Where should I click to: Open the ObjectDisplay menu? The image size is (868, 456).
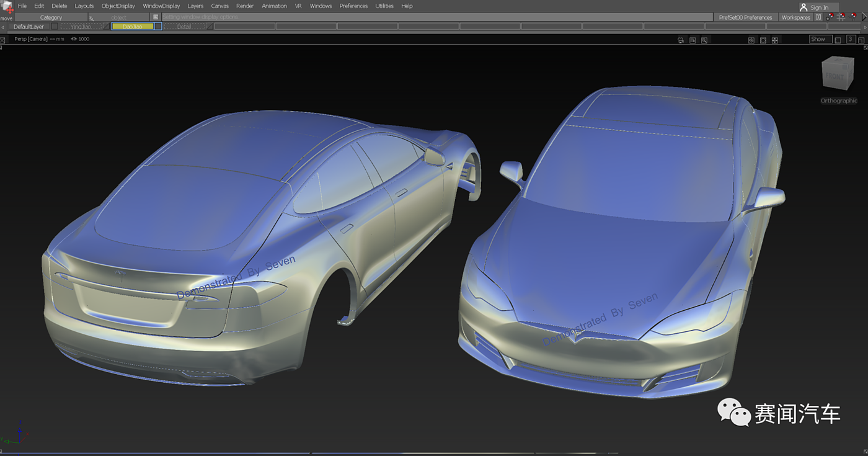coord(118,6)
